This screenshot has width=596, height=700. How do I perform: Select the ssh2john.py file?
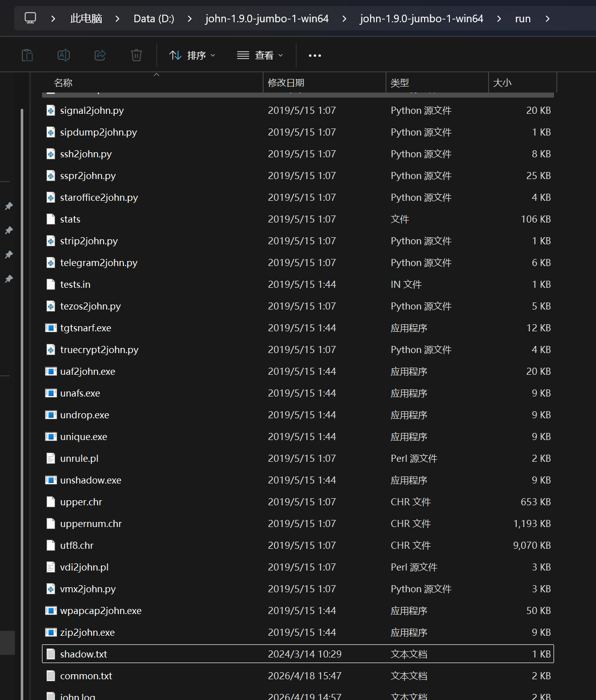pos(298,154)
